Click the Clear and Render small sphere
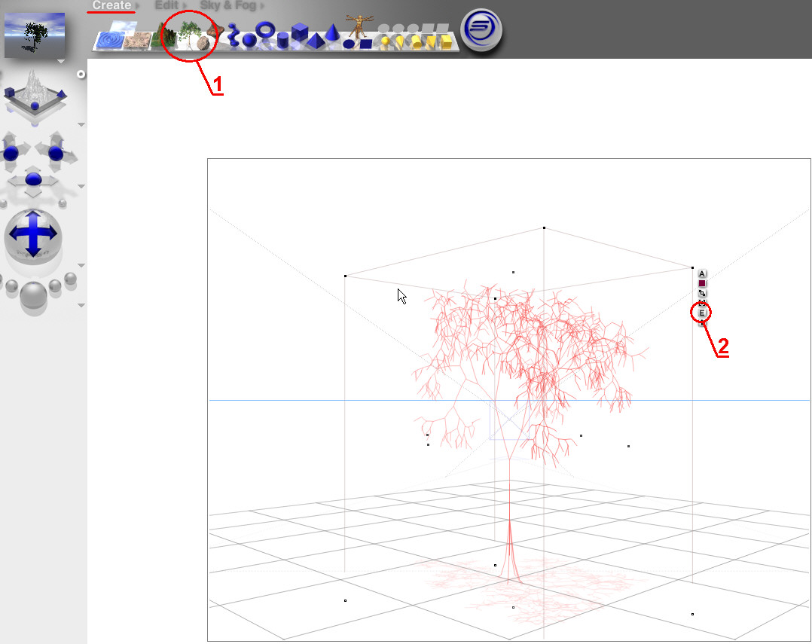 [x=71, y=279]
